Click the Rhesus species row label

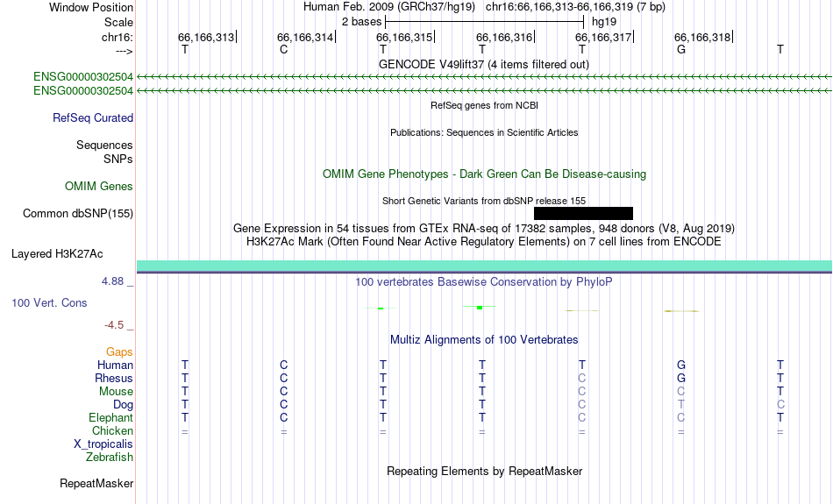tap(114, 378)
